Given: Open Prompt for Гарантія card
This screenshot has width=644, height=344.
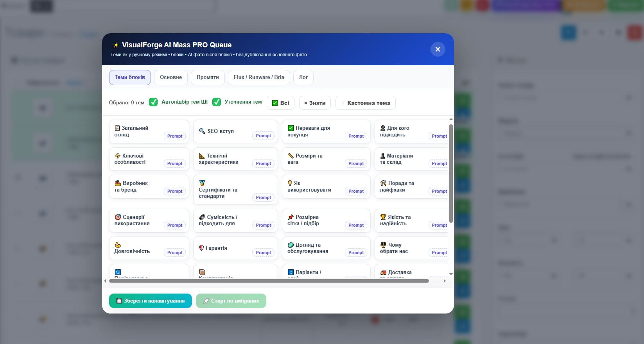Looking at the screenshot, I should click(264, 253).
